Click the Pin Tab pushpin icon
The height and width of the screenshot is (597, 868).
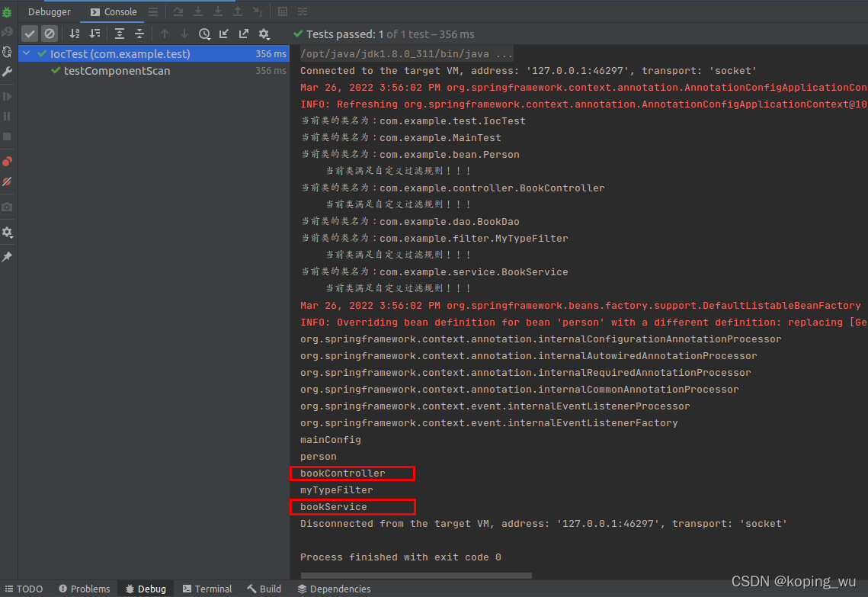click(7, 256)
